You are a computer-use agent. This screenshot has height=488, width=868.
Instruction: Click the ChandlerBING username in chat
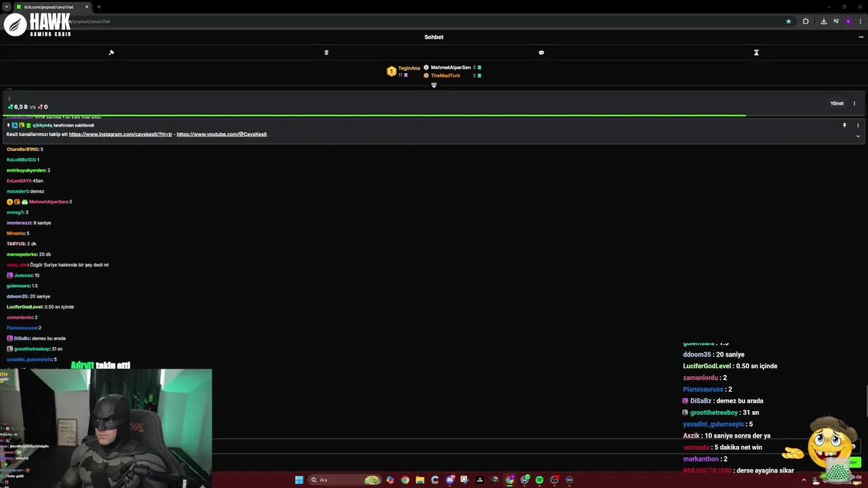[22, 149]
